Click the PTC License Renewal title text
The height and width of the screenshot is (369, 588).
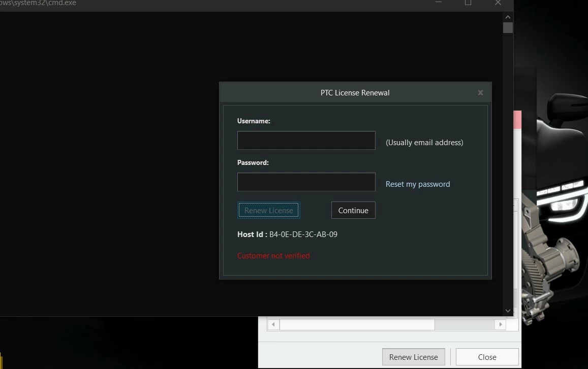coord(355,93)
